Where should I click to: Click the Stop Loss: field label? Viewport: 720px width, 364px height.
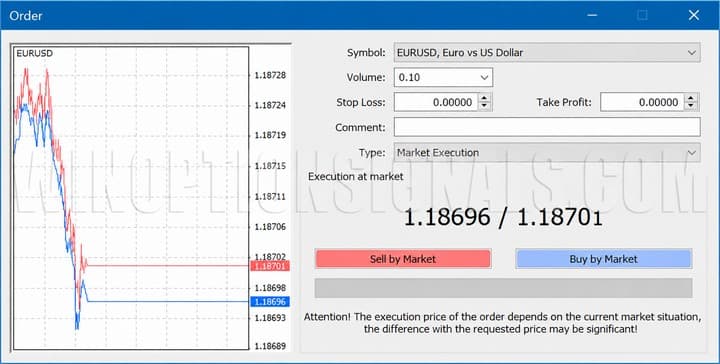tap(361, 102)
